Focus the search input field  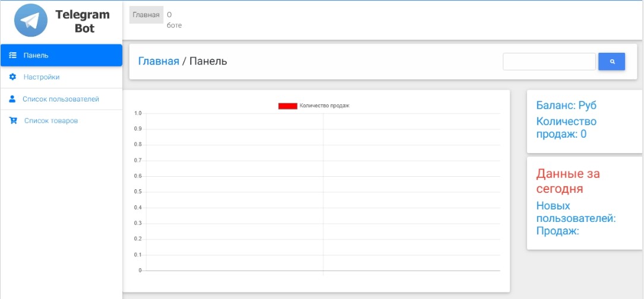pyautogui.click(x=549, y=62)
